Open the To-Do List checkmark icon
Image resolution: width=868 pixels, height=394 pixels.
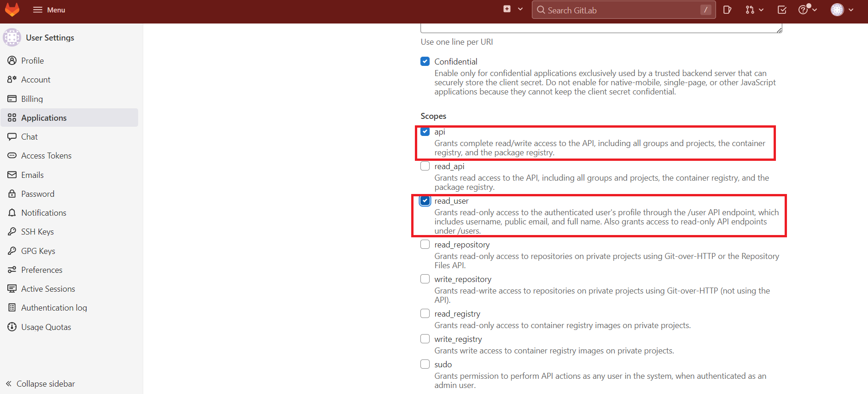tap(781, 10)
